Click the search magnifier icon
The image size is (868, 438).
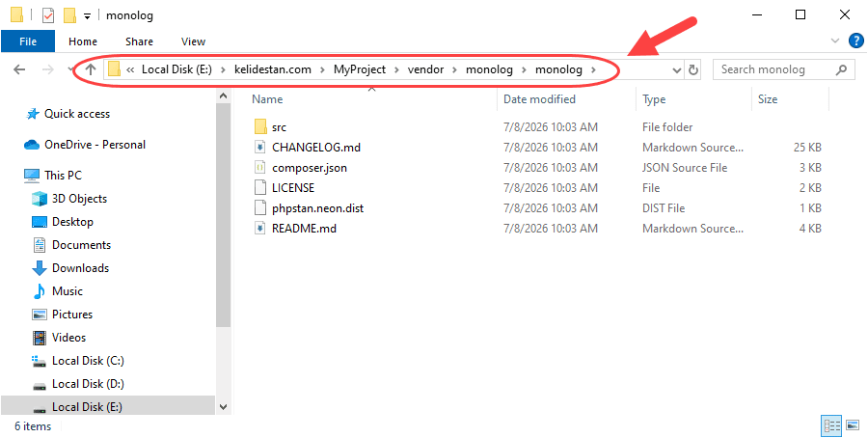tap(840, 69)
